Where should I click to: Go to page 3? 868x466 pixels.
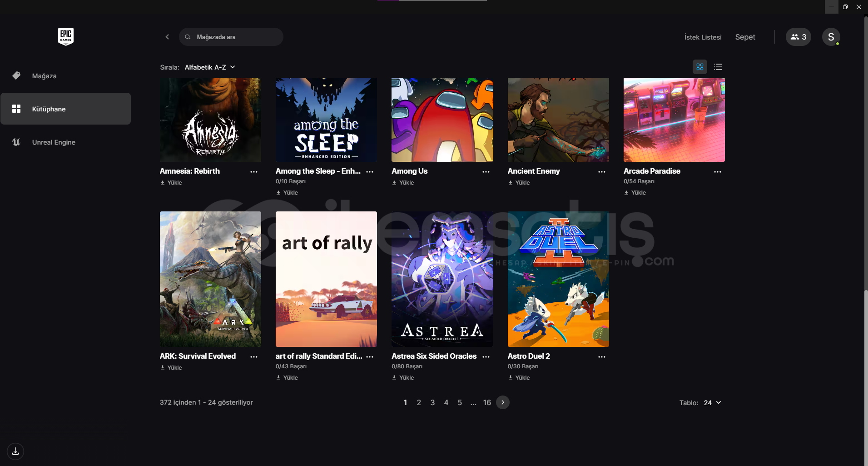coord(432,402)
